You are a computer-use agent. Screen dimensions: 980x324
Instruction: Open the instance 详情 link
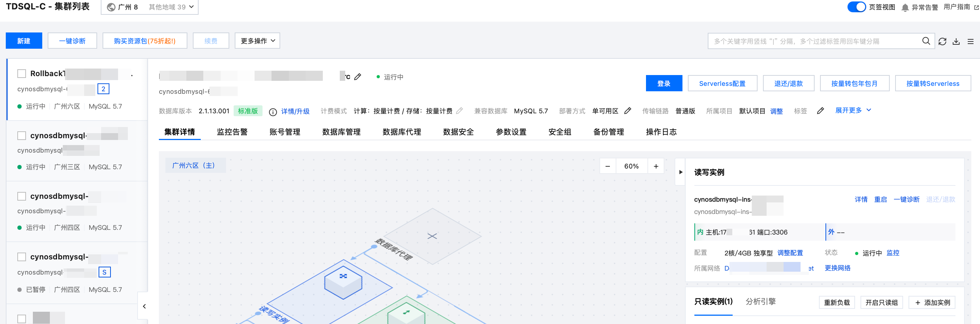[x=861, y=199]
